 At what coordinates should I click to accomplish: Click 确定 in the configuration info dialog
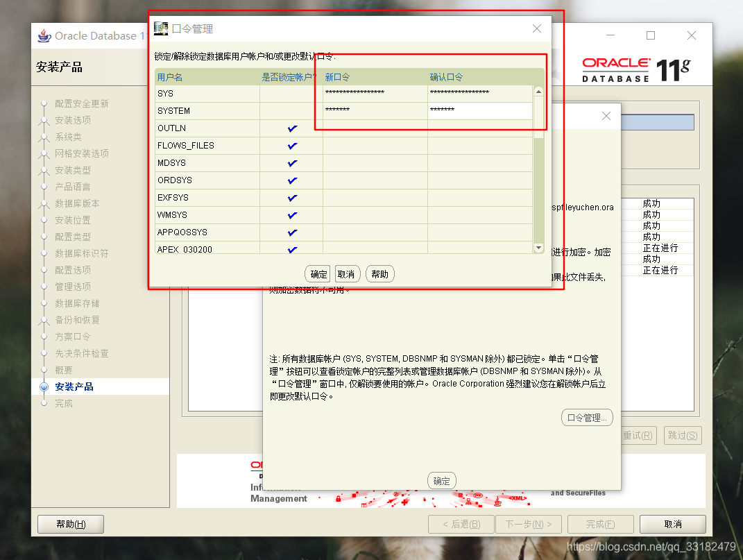pos(442,481)
